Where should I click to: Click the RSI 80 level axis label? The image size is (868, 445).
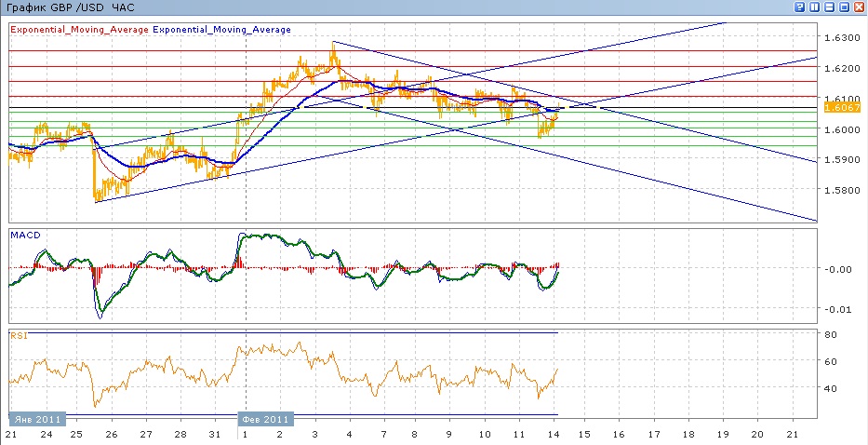click(x=831, y=333)
